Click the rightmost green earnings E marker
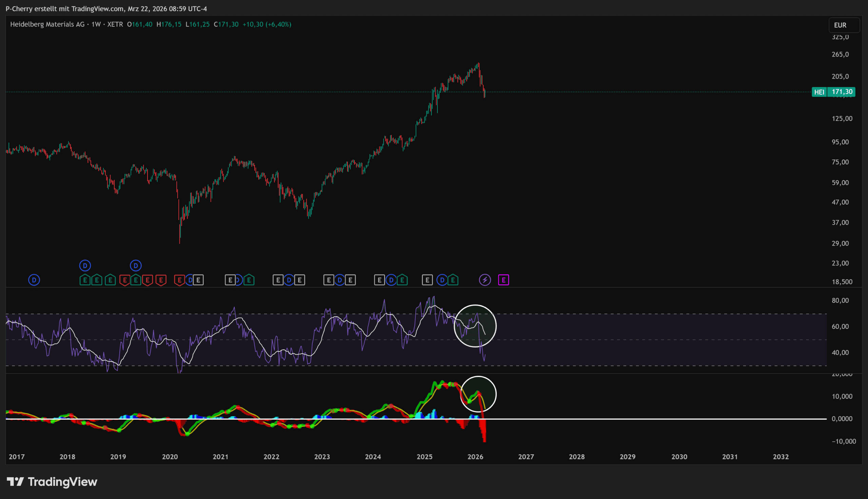 [x=453, y=280]
